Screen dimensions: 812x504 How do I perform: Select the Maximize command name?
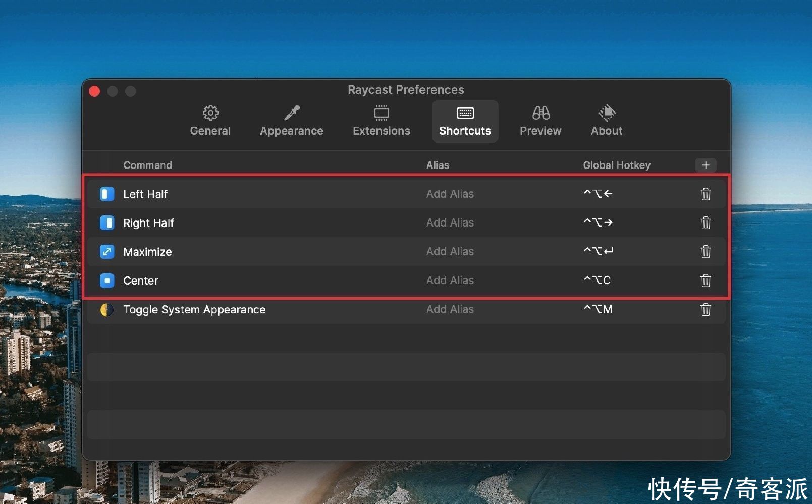(147, 252)
